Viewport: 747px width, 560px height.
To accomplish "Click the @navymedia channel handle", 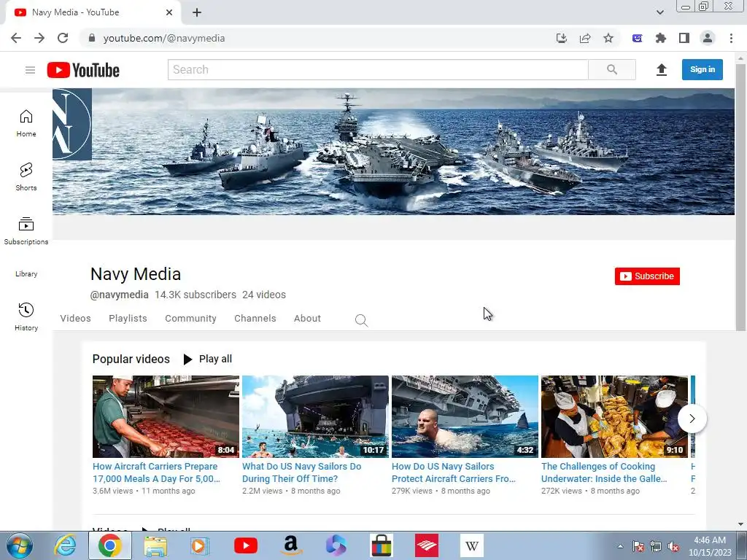I will [119, 295].
